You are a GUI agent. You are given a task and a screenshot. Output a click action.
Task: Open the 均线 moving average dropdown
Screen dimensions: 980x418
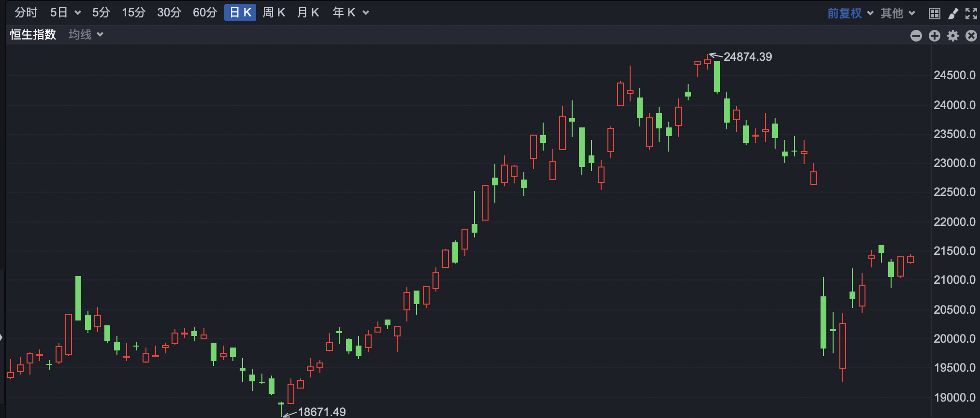(x=86, y=35)
